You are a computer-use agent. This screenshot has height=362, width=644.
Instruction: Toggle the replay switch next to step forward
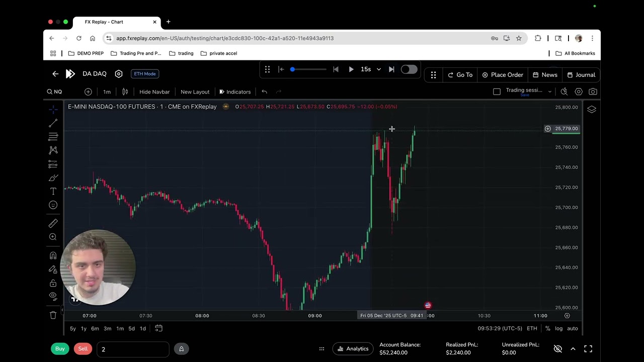[409, 69]
